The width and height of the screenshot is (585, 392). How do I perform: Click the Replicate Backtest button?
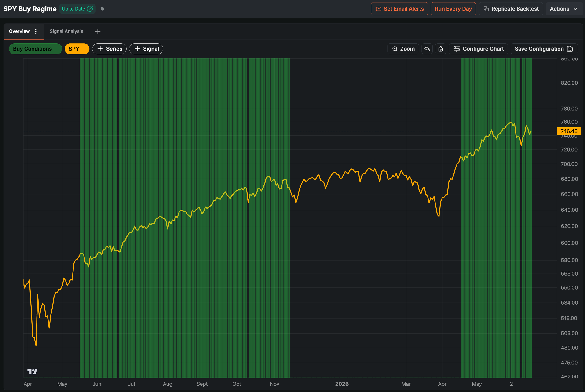511,9
